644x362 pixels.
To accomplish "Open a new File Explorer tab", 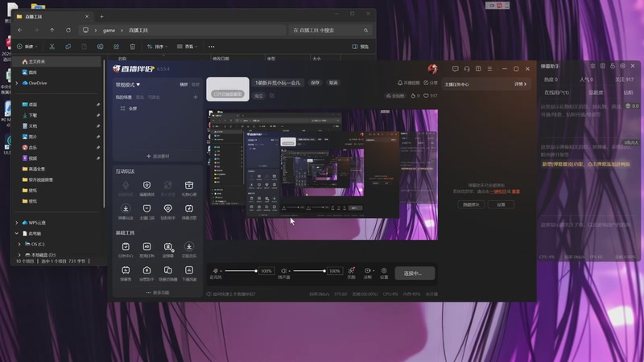I will click(x=102, y=16).
